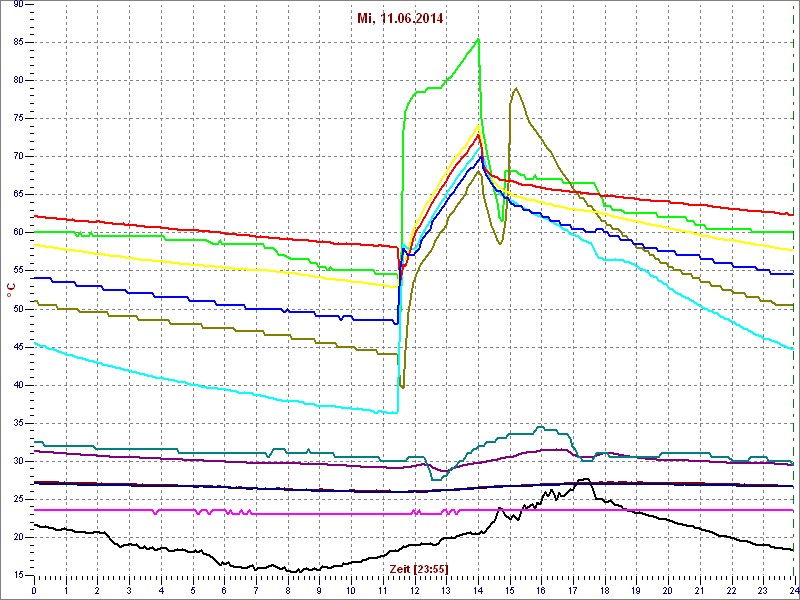Click the chart date title Mi, 11.06.2014

click(400, 19)
